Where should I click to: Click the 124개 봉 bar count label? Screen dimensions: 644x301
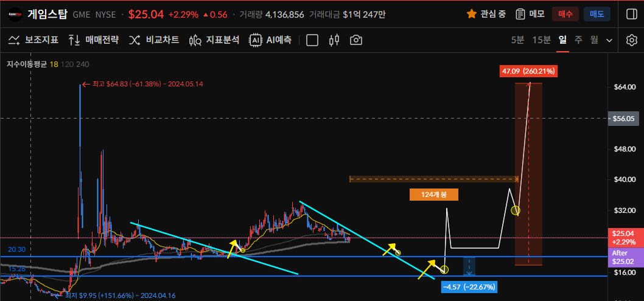click(x=434, y=195)
